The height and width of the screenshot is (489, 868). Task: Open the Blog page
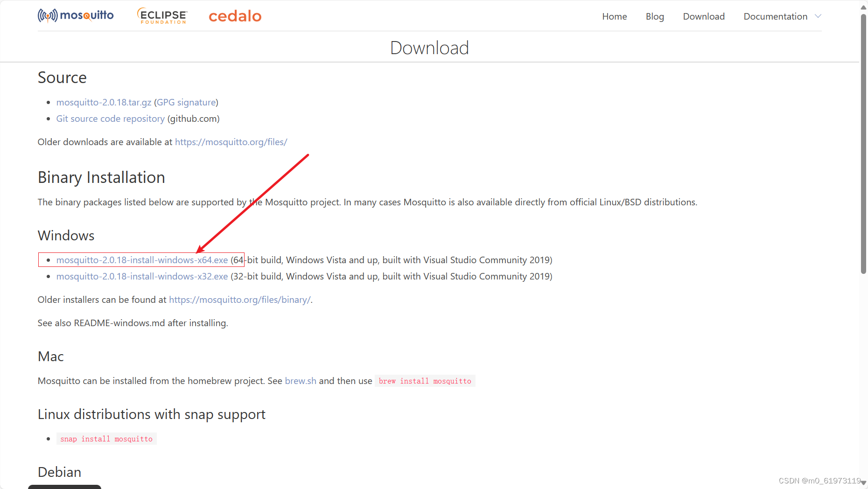coord(654,16)
